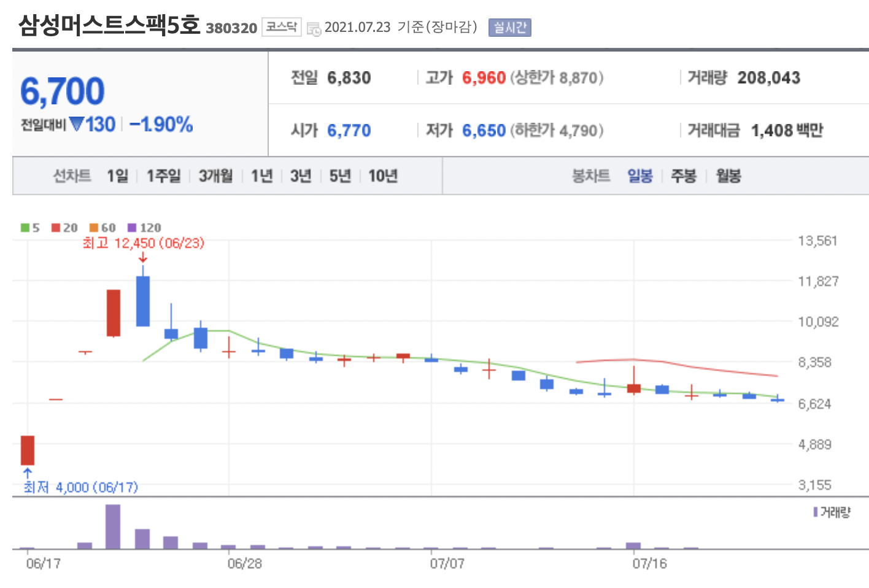Click the tall blue candle under the 최고 marker
The image size is (869, 588).
[143, 301]
